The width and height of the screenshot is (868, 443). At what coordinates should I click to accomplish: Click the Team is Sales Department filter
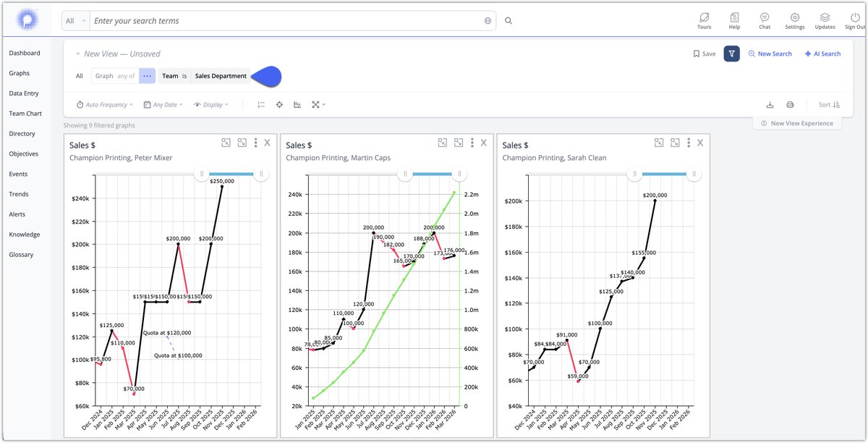tap(204, 76)
